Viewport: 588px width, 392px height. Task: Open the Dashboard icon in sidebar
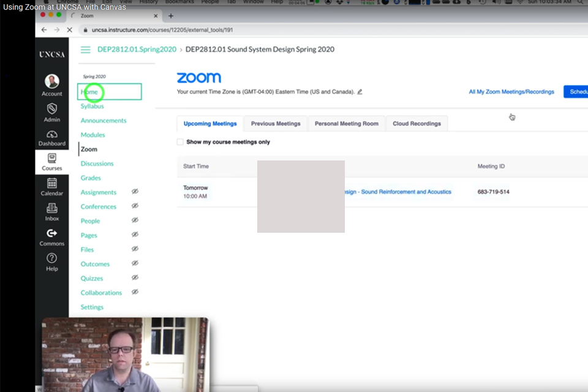(x=52, y=135)
